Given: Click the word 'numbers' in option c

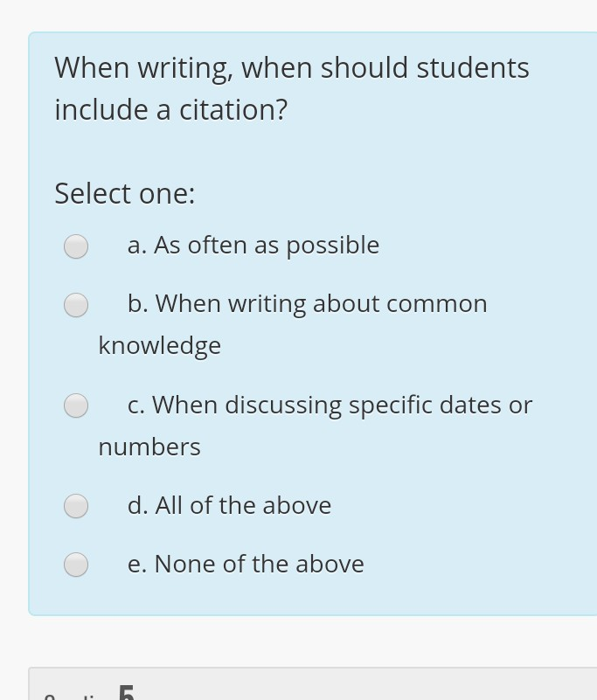Looking at the screenshot, I should 149,447.
